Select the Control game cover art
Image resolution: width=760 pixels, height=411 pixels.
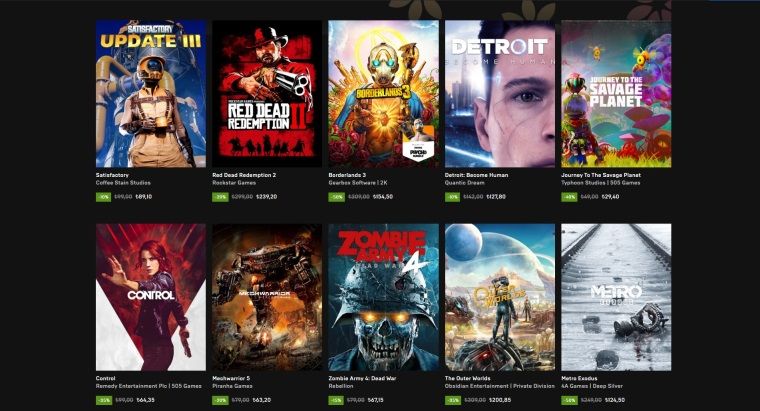click(x=151, y=297)
